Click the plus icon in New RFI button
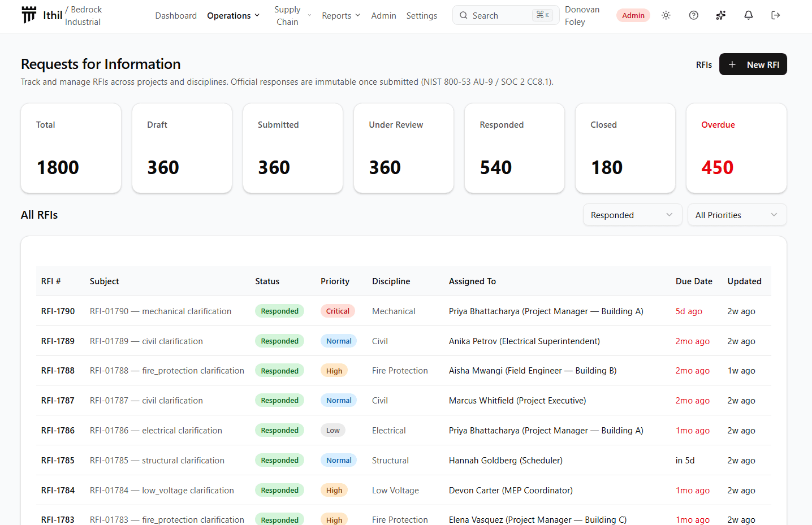This screenshot has height=525, width=812. [x=732, y=64]
